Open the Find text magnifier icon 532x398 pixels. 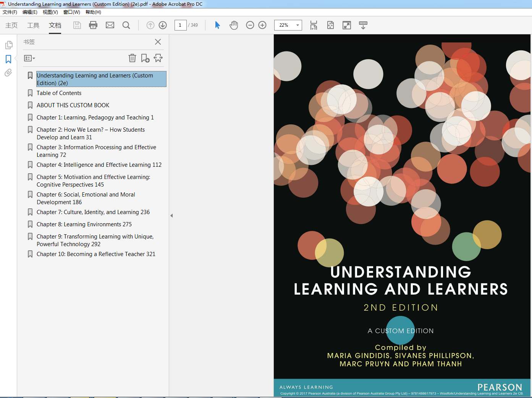tap(126, 25)
